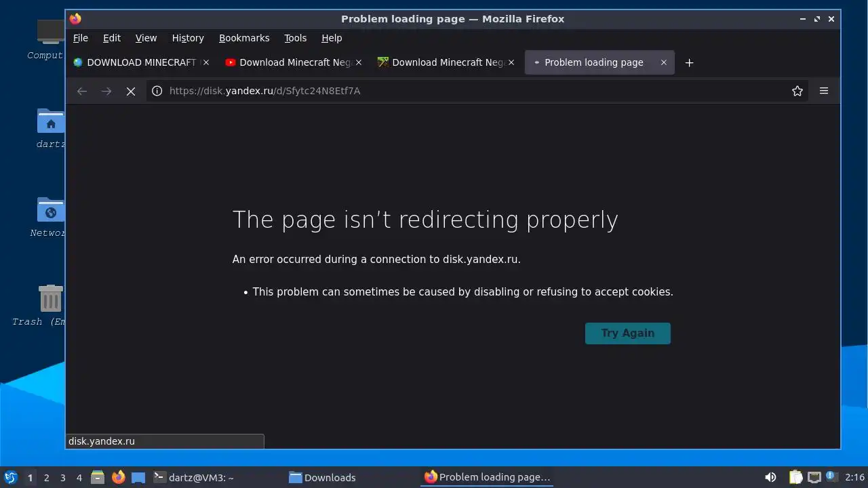Open the View menu

click(146, 38)
